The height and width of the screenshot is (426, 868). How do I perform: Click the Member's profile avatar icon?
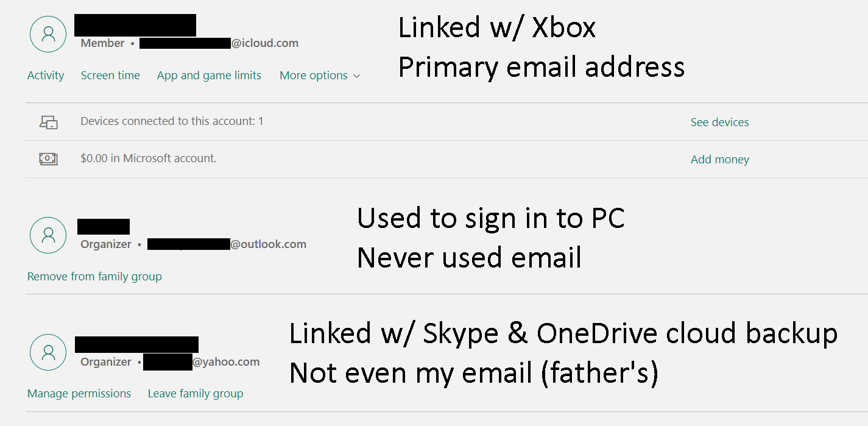tap(48, 34)
